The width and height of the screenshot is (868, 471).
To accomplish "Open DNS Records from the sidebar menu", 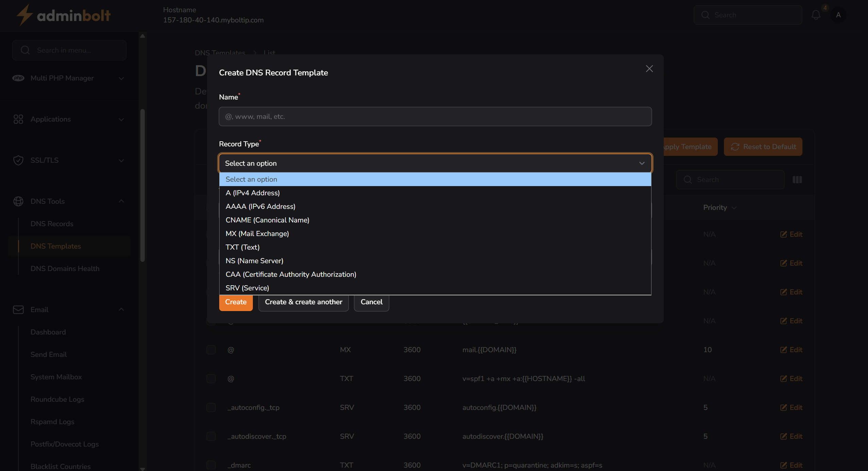I will click(x=52, y=223).
